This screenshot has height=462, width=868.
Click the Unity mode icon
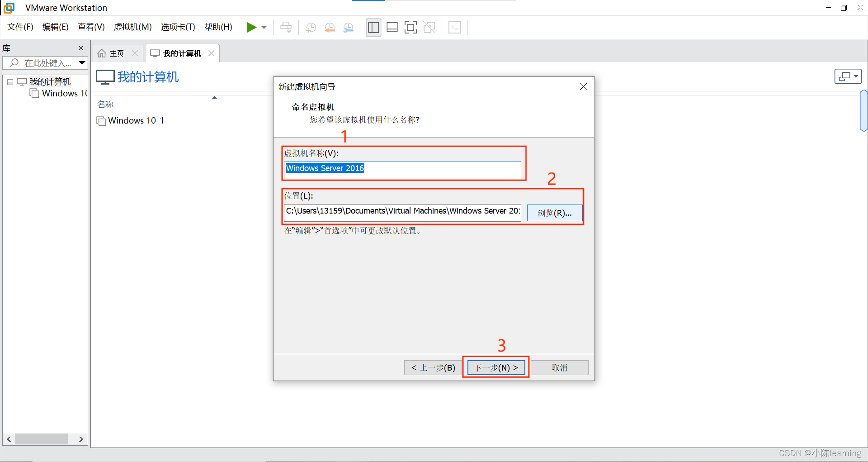tap(429, 27)
